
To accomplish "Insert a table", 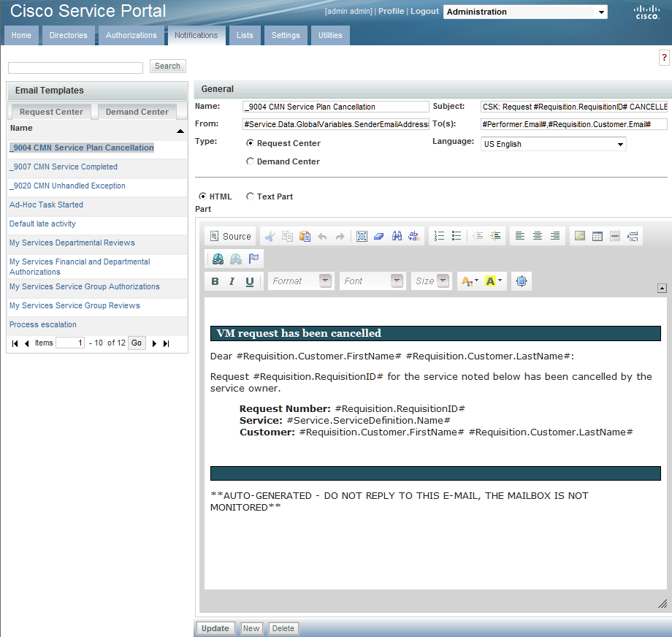I will click(x=597, y=236).
